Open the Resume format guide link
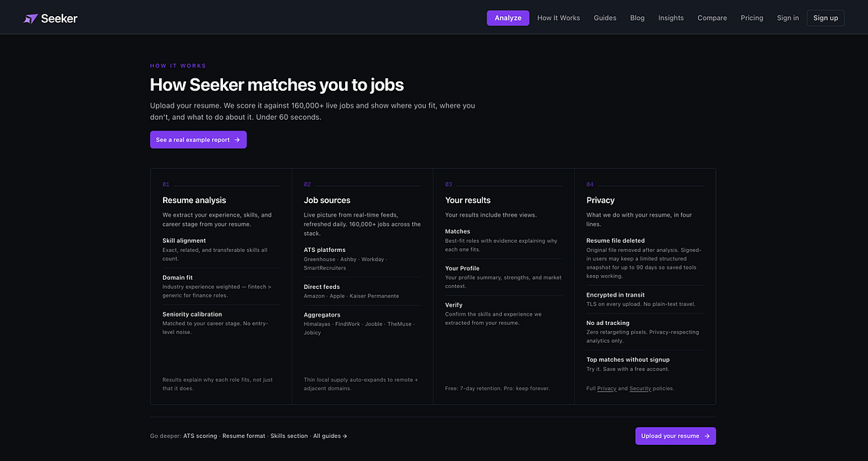This screenshot has width=868, height=461. point(244,436)
